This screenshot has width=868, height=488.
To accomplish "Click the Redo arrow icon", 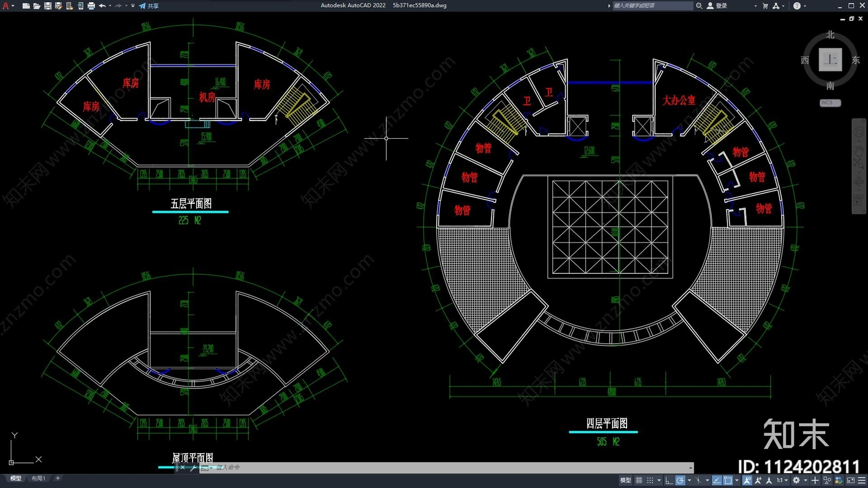I will pos(118,5).
